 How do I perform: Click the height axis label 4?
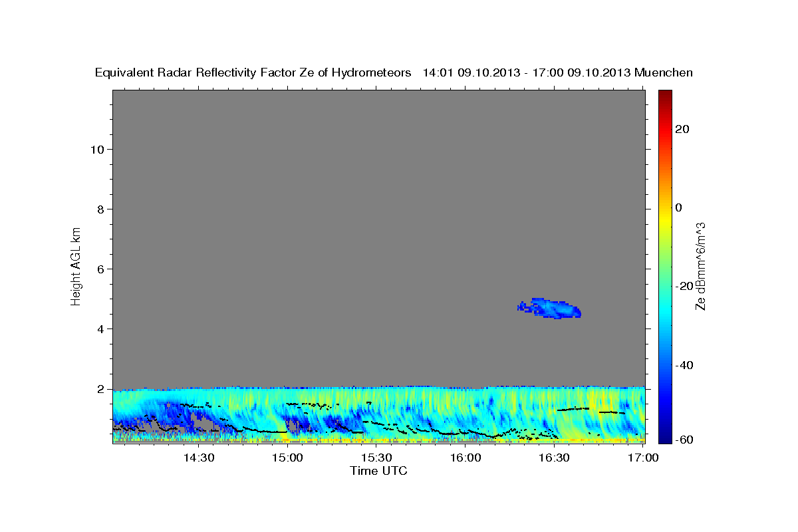[100, 329]
